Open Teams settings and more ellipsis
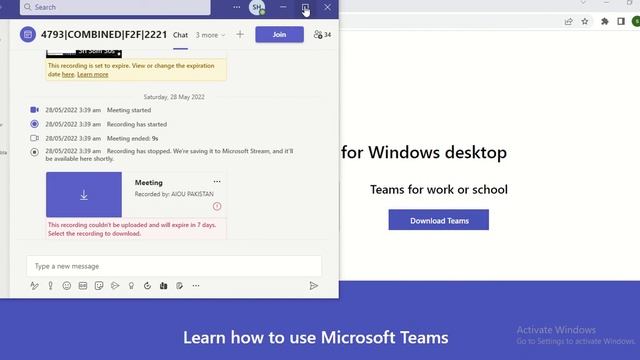The image size is (640, 360). click(x=237, y=7)
